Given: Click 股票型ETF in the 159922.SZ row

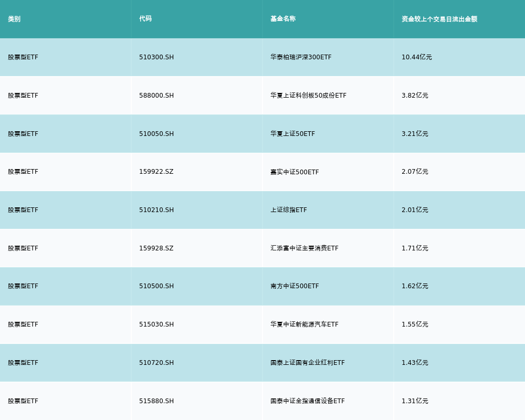Looking at the screenshot, I should (x=23, y=172).
